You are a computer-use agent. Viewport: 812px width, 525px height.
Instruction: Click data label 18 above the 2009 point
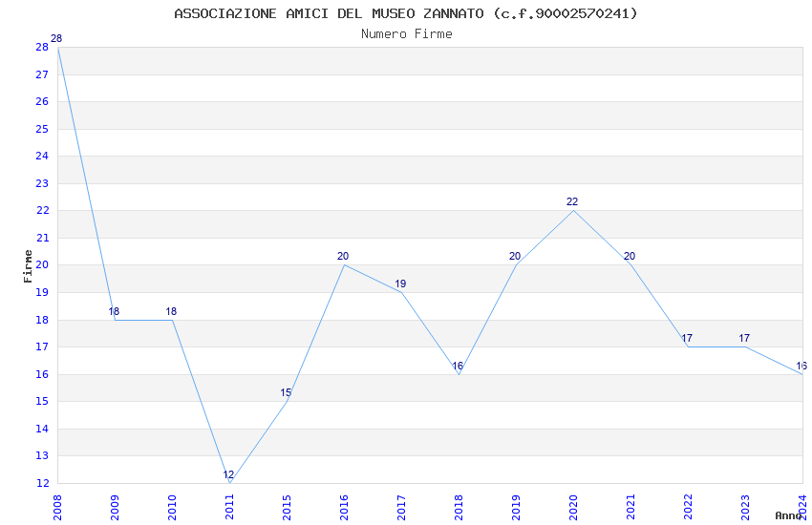tap(114, 311)
